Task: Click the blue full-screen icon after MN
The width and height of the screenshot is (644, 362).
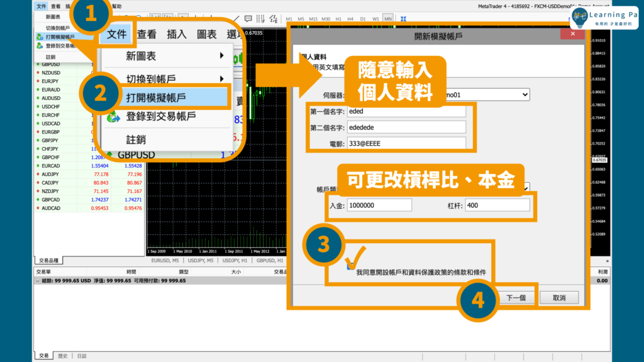Action: click(x=403, y=19)
